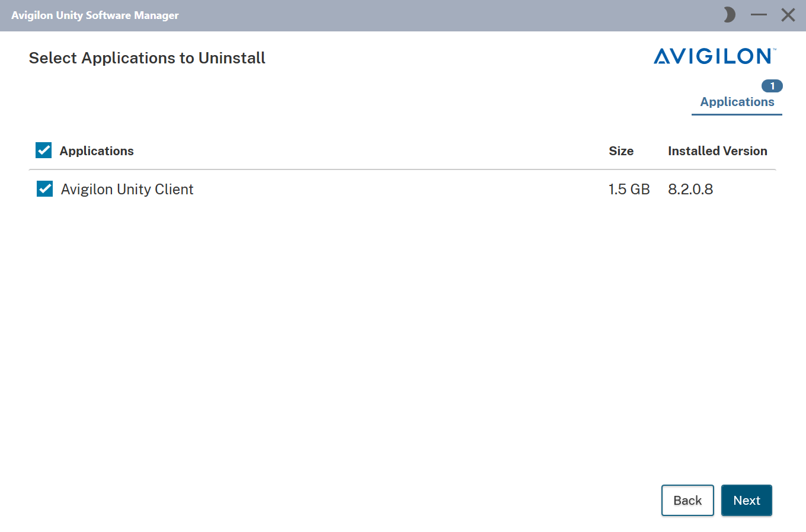Click the Applications count badge showing 1

click(x=772, y=86)
